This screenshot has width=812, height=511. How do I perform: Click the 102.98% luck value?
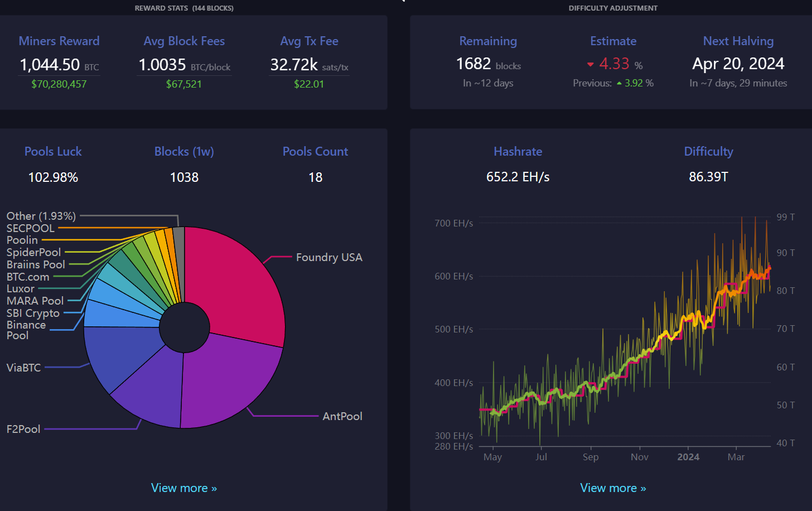pos(53,177)
